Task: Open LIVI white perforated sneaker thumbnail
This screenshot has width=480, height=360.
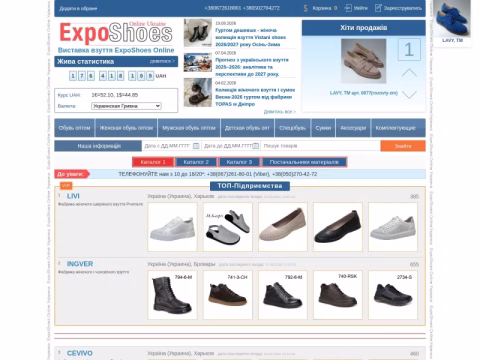Action: click(393, 227)
